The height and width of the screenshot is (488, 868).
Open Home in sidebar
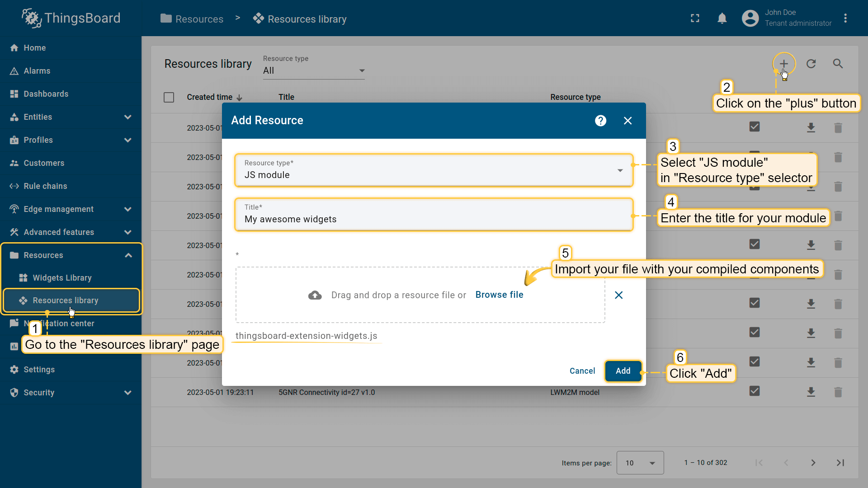point(71,48)
